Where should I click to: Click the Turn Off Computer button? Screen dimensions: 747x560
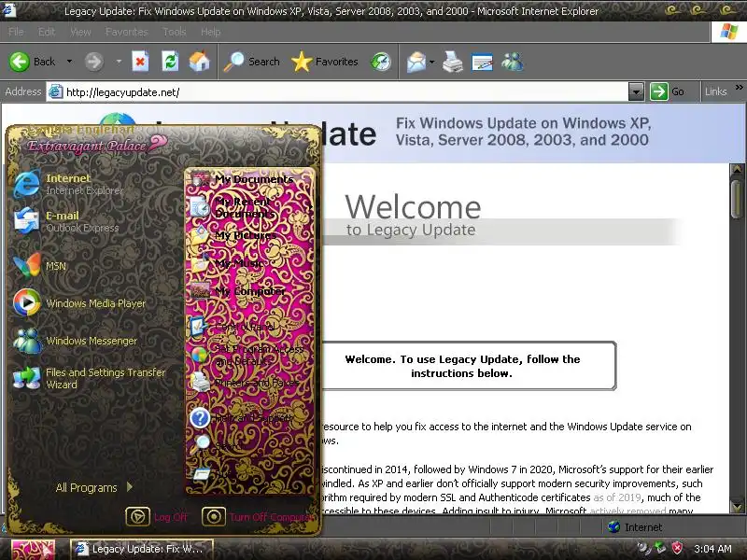[259, 517]
